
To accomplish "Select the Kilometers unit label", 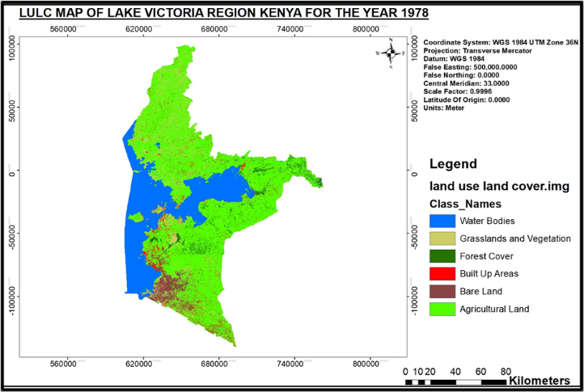I will tap(539, 381).
